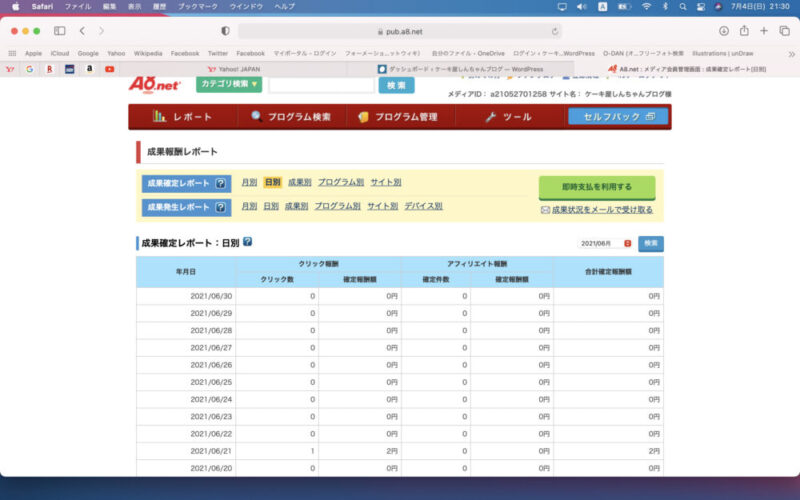Open the プログラム管理 navigation menu

[x=398, y=117]
